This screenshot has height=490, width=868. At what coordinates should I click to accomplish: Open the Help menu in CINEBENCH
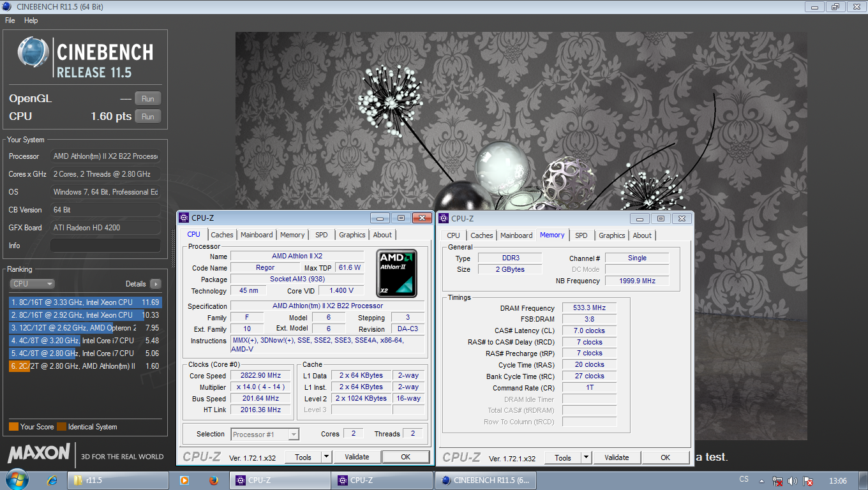31,20
